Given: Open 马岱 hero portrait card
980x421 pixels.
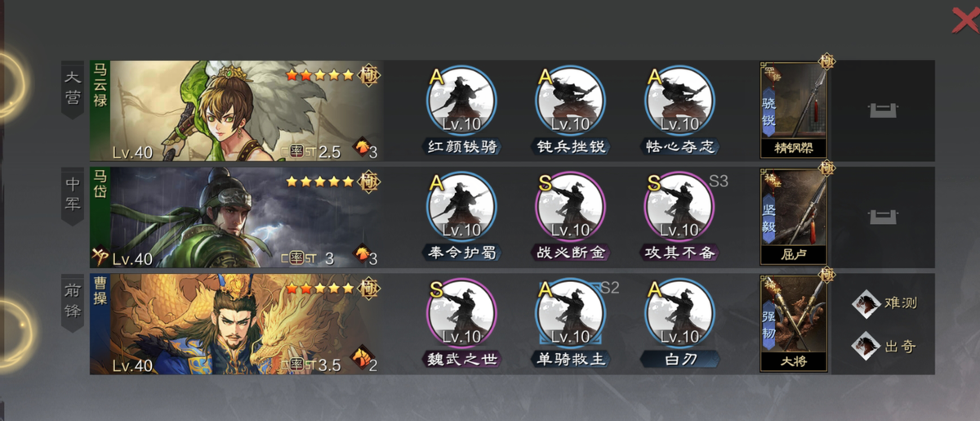Looking at the screenshot, I should [236, 217].
